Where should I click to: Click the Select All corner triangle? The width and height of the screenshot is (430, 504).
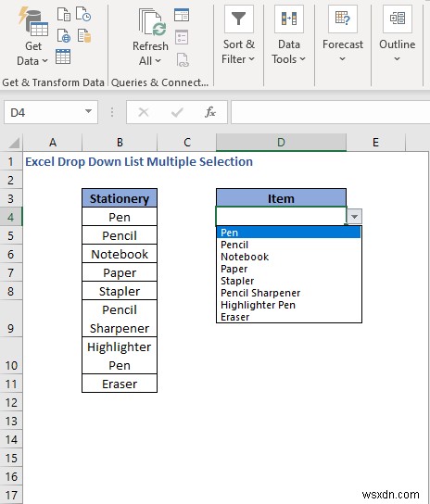point(14,143)
